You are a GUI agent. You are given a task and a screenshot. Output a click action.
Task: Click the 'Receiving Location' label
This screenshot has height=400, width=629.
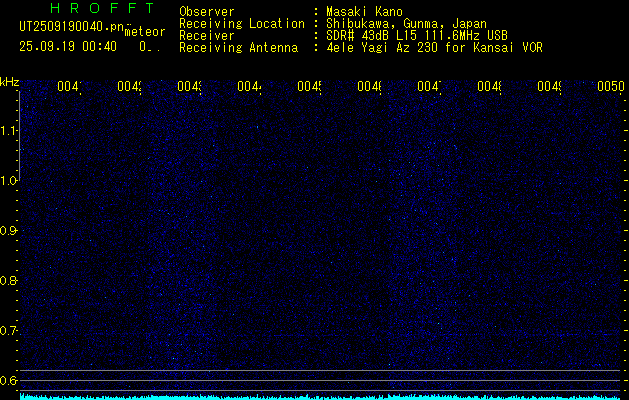242,24
